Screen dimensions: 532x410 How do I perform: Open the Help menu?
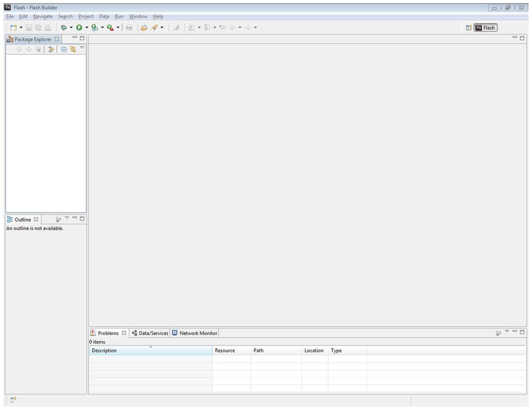(x=158, y=16)
